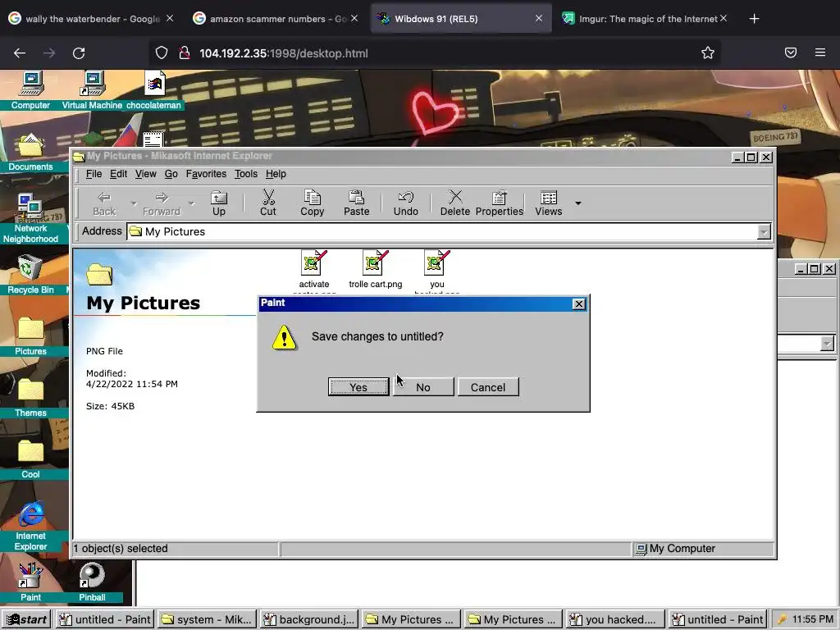This screenshot has width=840, height=630.
Task: Switch to system - Mik... taskbar button
Action: click(x=207, y=619)
